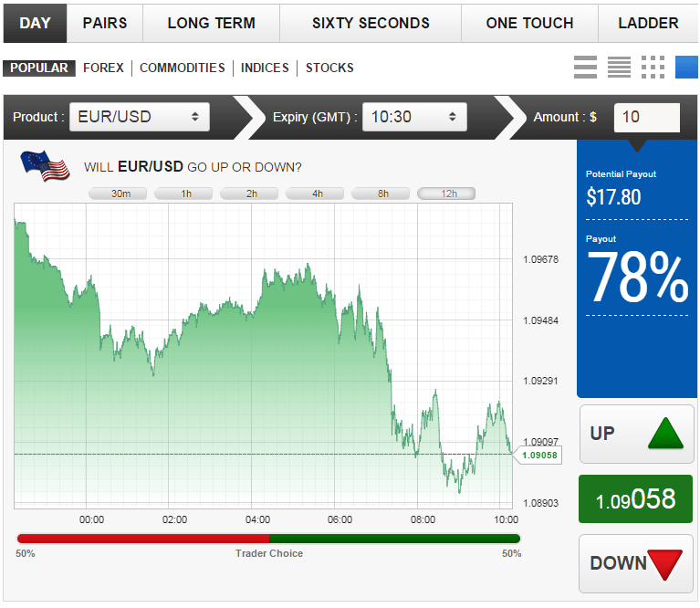Click the 1.08903 price axis label
The width and height of the screenshot is (700, 608).
(540, 503)
